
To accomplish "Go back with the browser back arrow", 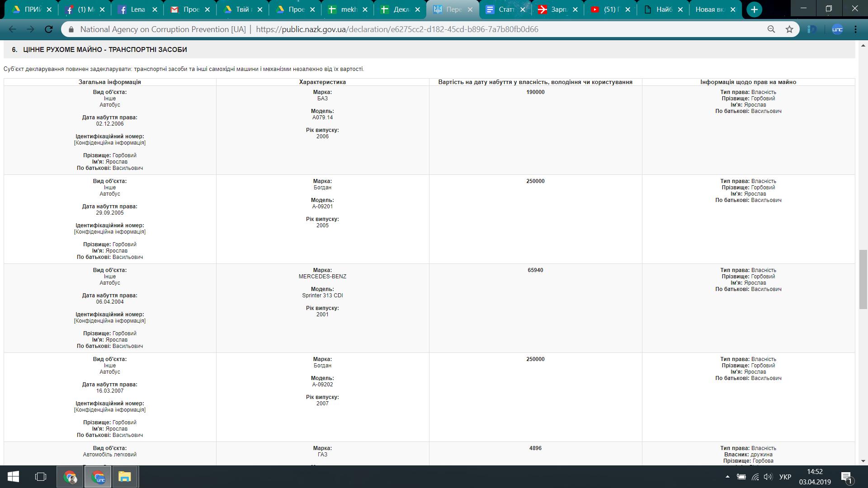I will pos(13,29).
